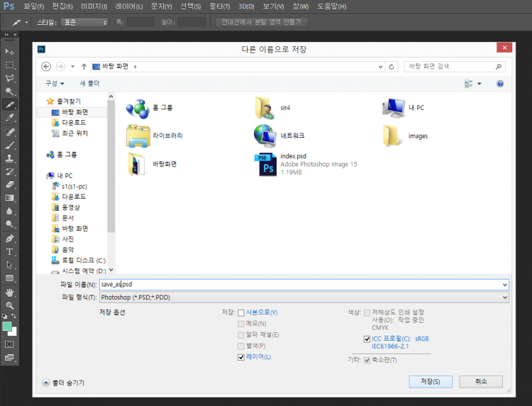Uncheck the 레이어(L) checkbox
The height and width of the screenshot is (406, 532).
[241, 356]
